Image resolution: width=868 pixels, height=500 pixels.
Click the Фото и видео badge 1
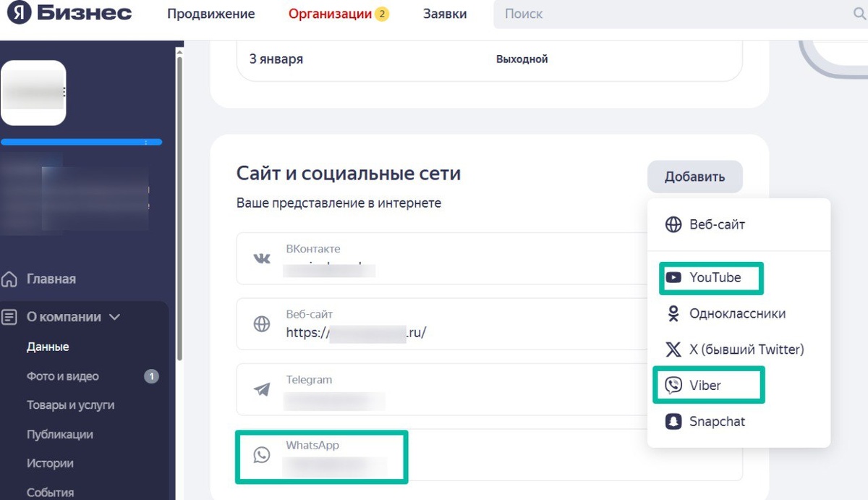click(x=151, y=376)
